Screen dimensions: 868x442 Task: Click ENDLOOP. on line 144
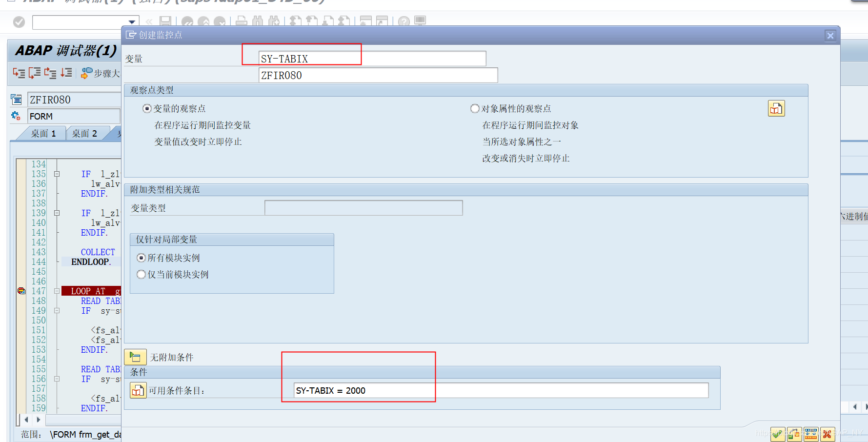pos(91,261)
